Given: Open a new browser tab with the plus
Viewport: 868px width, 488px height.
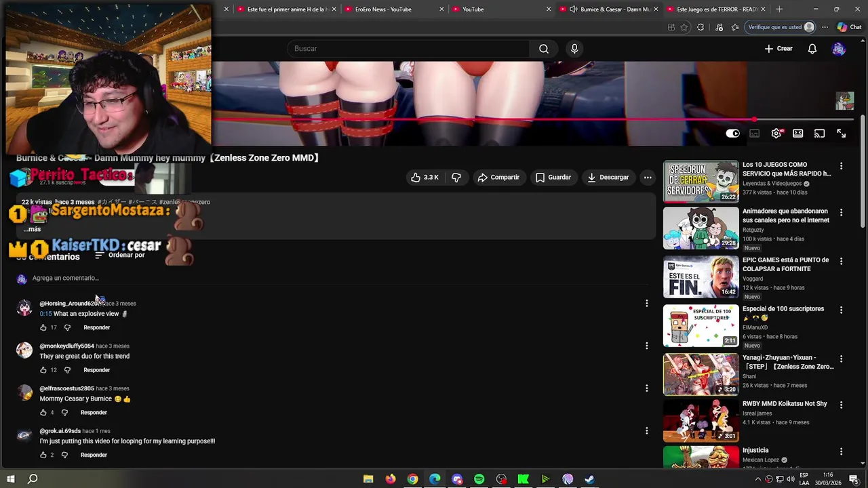Looking at the screenshot, I should [x=778, y=9].
